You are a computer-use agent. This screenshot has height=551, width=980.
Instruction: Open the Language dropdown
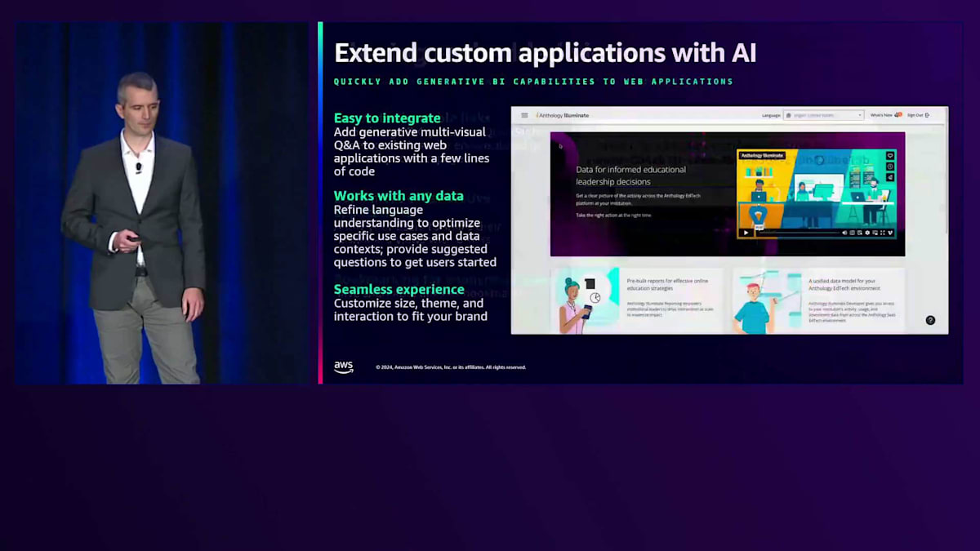(823, 115)
